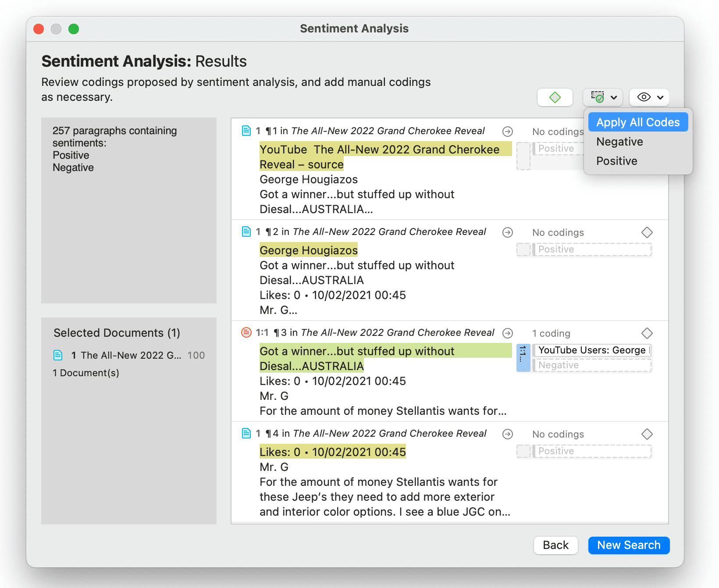The width and height of the screenshot is (719, 588).
Task: Click highlighted 'Got a winner...but stuffed up without'
Action: (357, 351)
